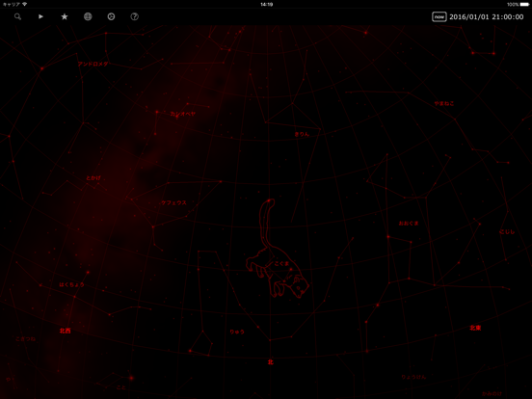Check the battery indicator in status bar

click(x=524, y=5)
